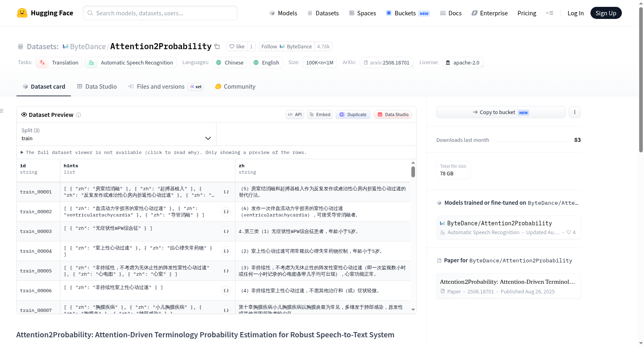Click the like count 1
The image size is (644, 347).
[x=251, y=46]
